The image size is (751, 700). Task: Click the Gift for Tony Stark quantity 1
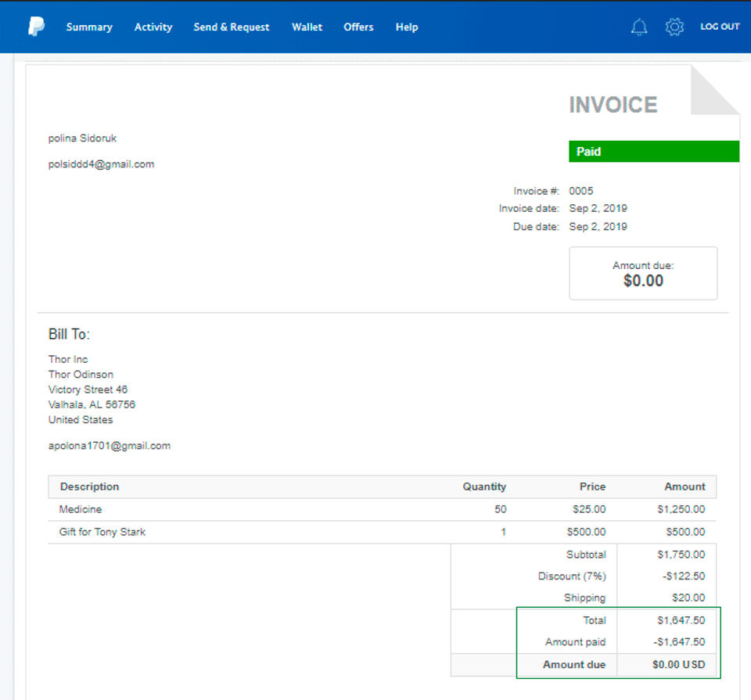[503, 532]
